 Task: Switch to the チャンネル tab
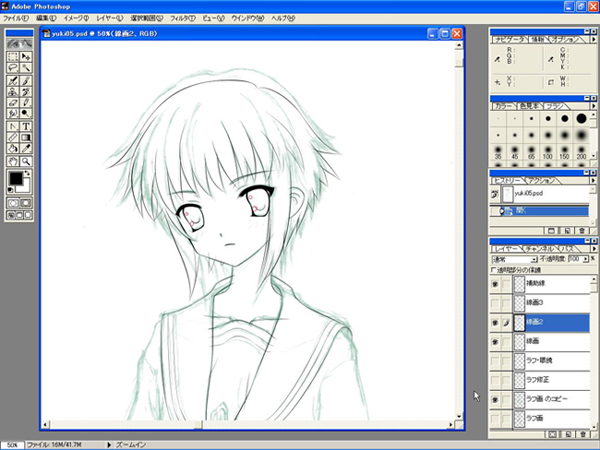tap(540, 249)
